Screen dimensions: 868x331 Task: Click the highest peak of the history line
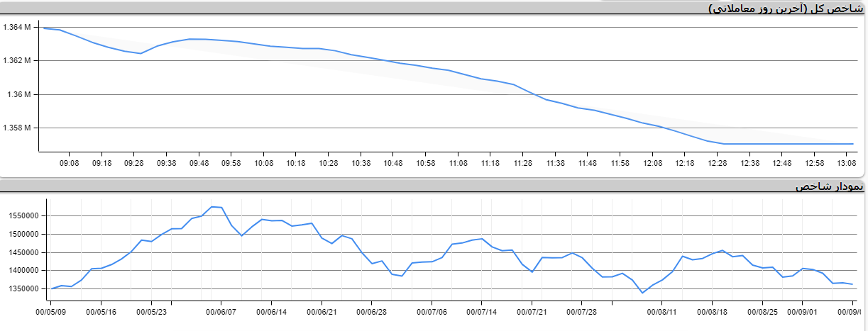coord(212,207)
